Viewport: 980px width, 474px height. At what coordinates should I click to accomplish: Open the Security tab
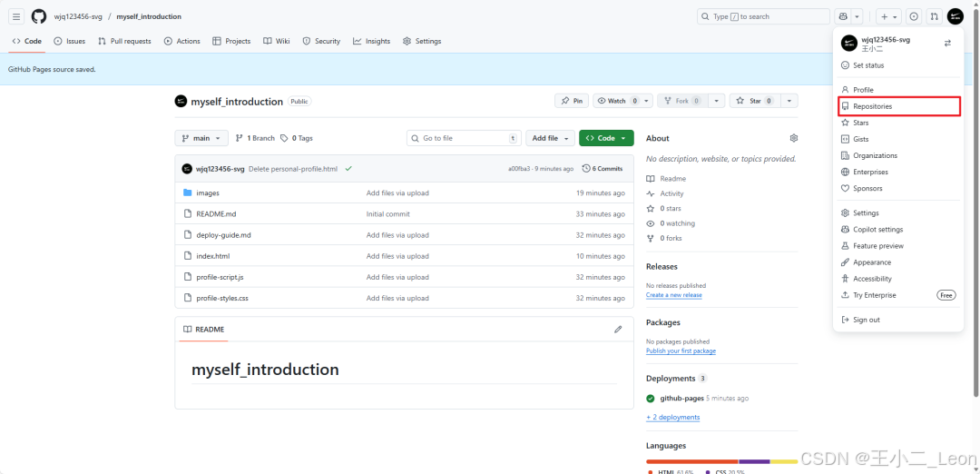321,41
